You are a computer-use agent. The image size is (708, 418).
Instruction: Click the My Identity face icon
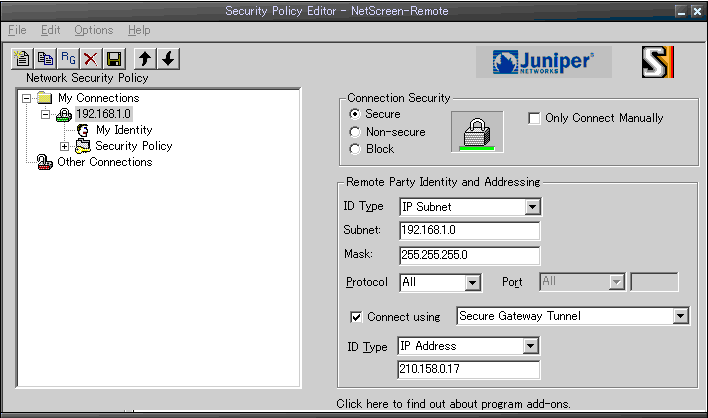(x=83, y=130)
